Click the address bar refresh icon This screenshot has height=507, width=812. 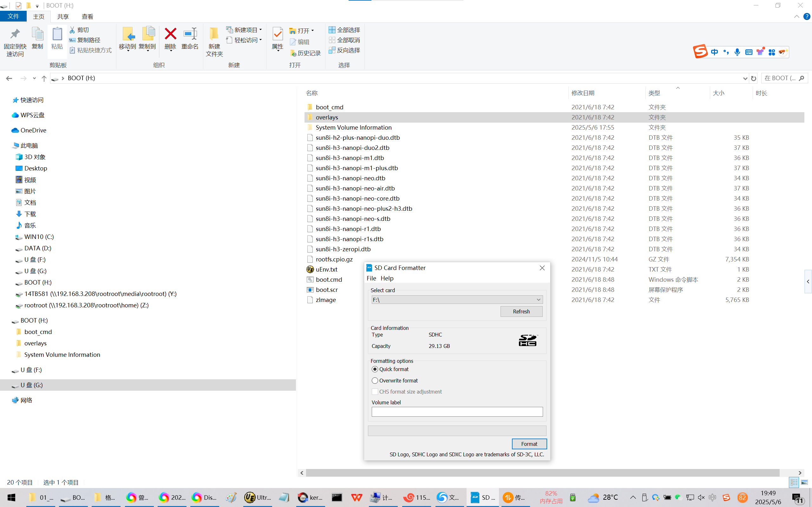tap(754, 79)
